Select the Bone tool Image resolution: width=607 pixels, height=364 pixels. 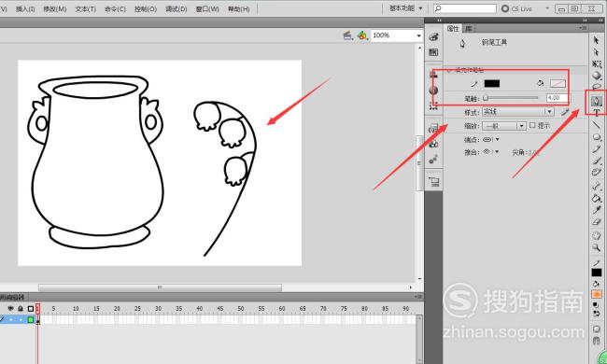pos(597,187)
